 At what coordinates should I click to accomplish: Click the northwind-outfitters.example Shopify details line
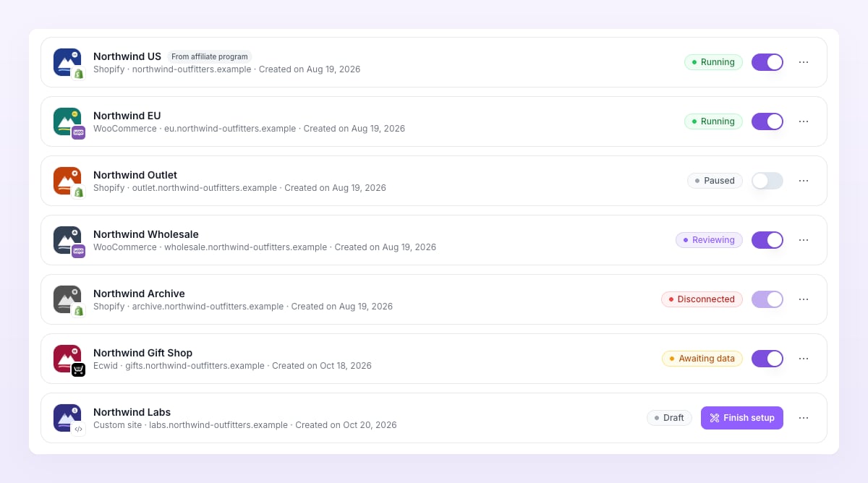click(x=226, y=69)
